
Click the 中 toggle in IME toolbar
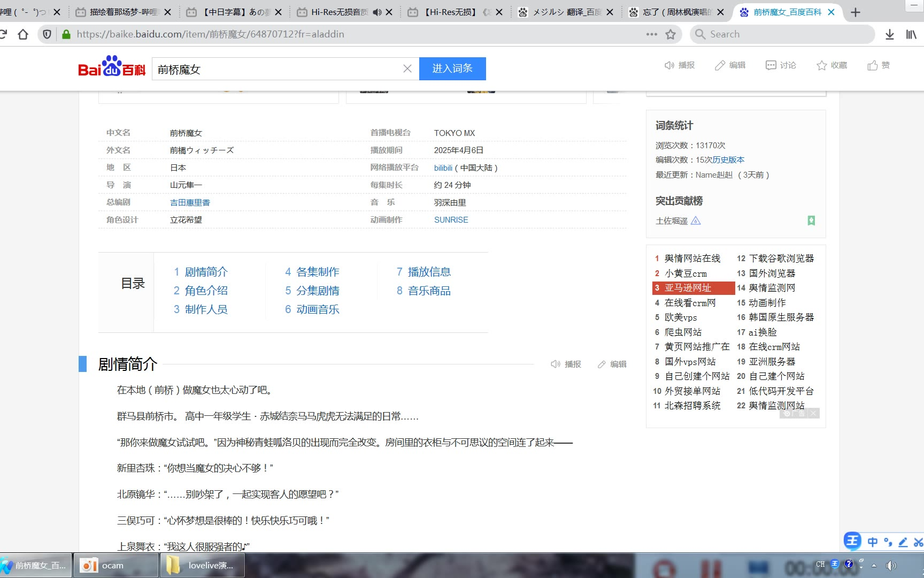pos(873,542)
